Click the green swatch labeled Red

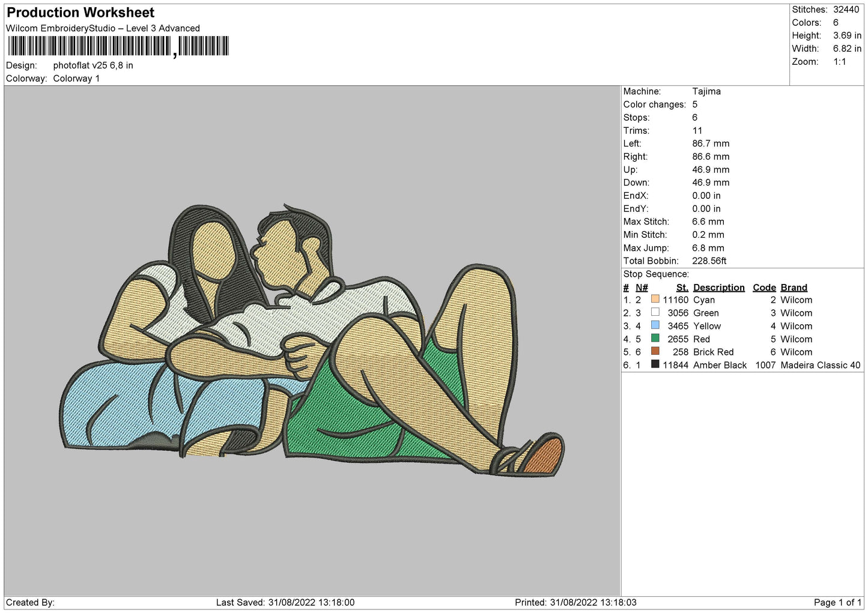click(655, 338)
